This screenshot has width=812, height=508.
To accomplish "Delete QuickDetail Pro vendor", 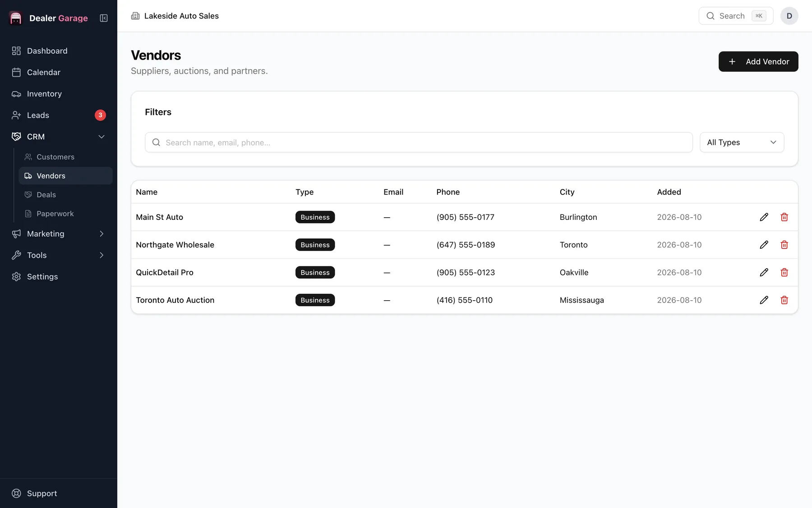I will point(784,272).
